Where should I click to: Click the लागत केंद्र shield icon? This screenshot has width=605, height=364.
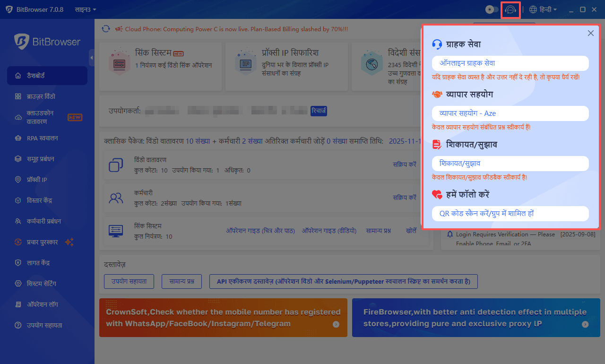18,263
